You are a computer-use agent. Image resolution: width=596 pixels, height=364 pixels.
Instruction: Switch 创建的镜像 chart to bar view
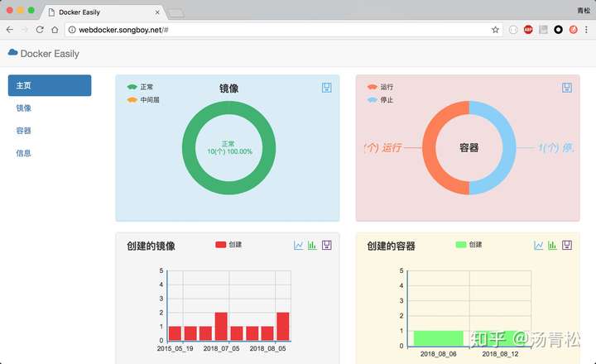coord(312,245)
